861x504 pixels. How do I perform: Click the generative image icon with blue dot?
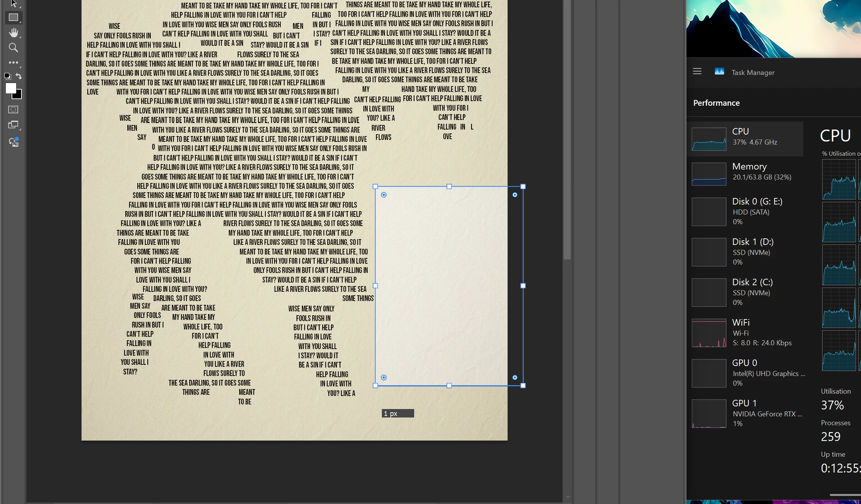click(13, 142)
